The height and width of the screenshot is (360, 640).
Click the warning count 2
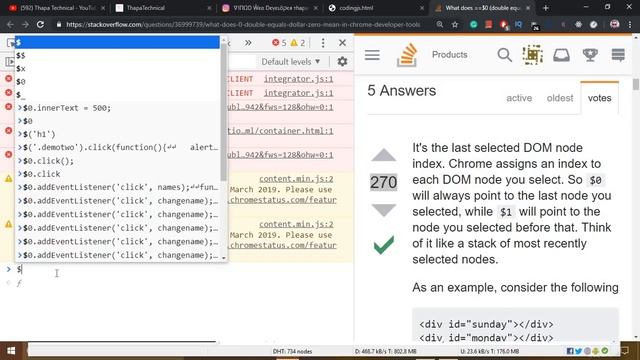[298, 43]
